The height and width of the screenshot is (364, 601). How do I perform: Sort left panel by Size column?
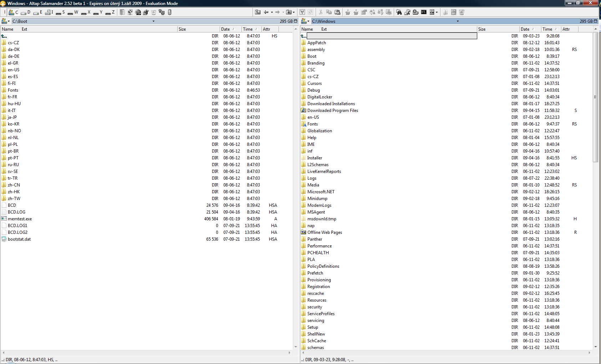click(198, 29)
